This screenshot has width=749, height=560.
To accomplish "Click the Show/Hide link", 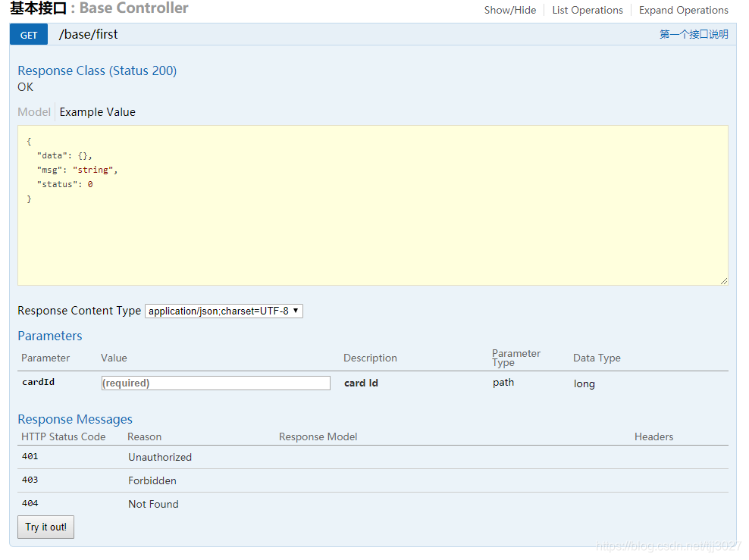I will point(509,10).
